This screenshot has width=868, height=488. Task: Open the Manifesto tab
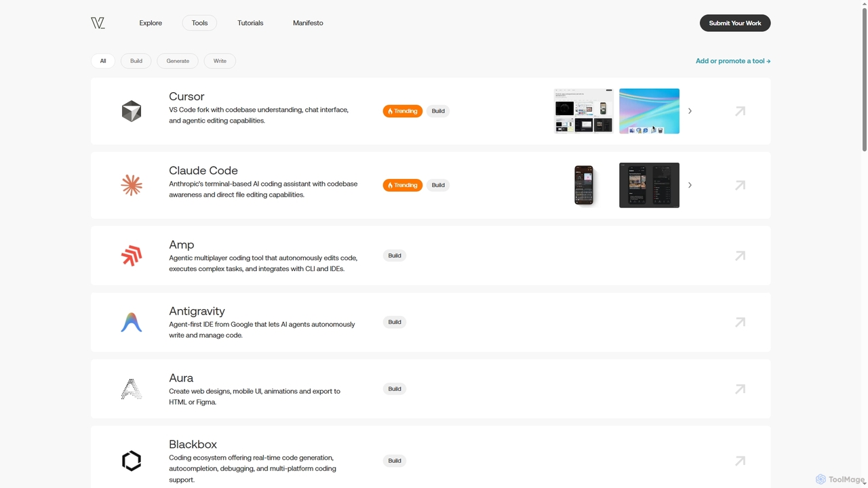point(308,23)
